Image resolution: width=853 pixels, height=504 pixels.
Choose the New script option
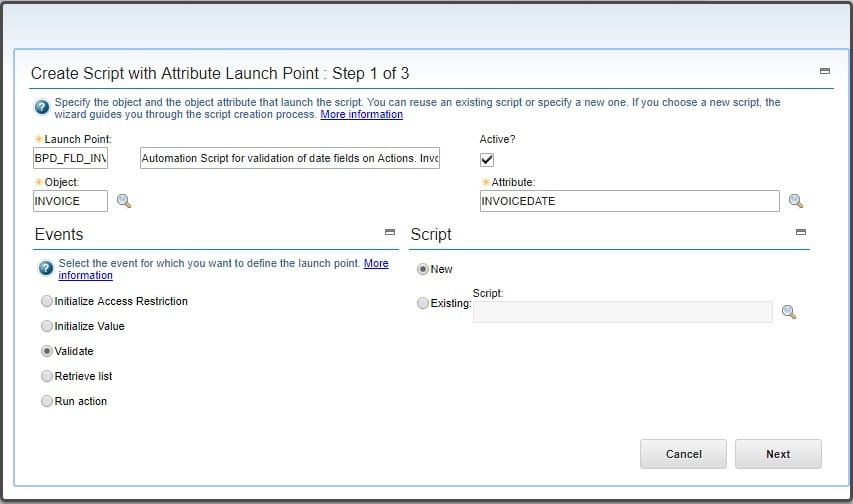pos(423,269)
